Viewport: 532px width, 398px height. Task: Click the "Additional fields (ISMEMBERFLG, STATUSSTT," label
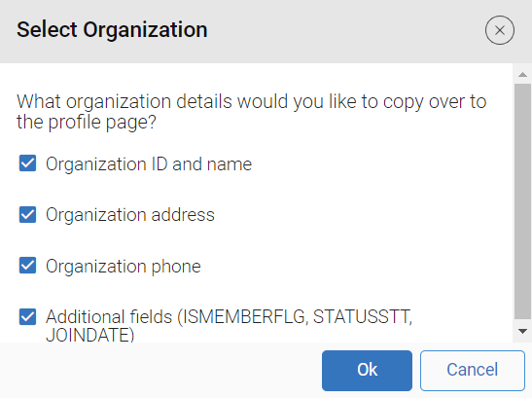click(229, 317)
